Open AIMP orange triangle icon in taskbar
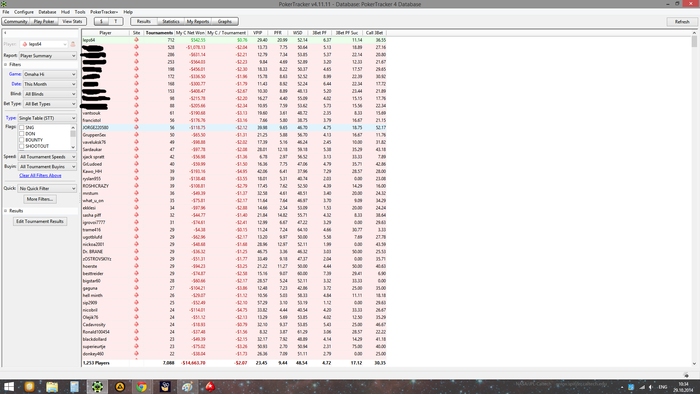 [120, 387]
